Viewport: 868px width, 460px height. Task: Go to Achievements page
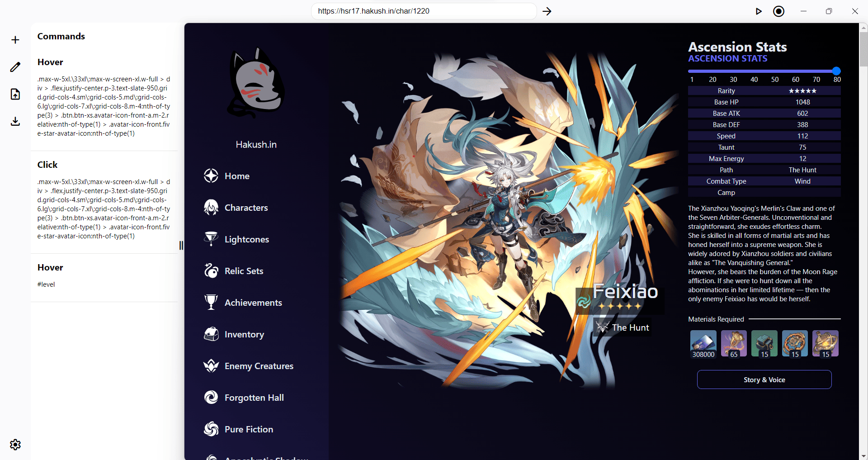pos(253,303)
